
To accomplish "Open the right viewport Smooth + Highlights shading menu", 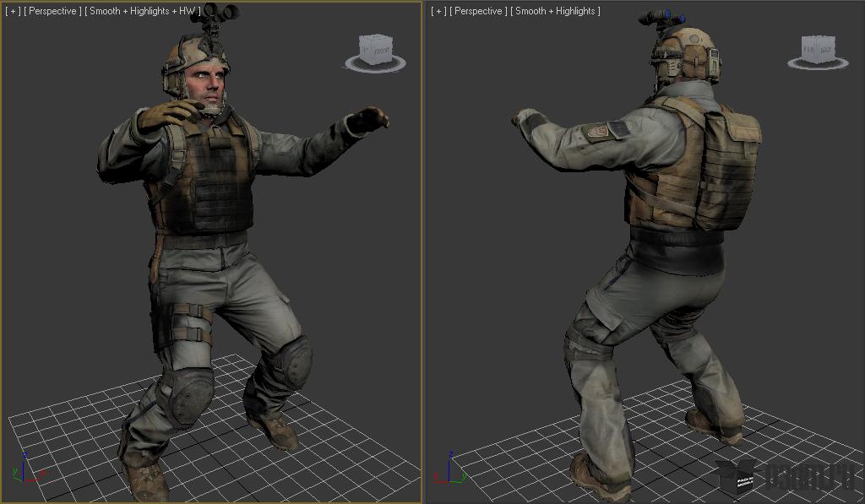I will (556, 11).
